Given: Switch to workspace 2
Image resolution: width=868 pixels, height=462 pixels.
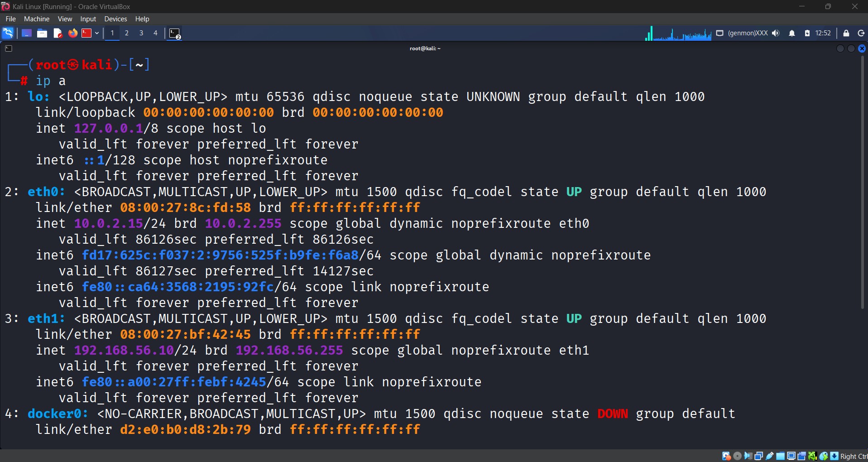Looking at the screenshot, I should point(127,33).
